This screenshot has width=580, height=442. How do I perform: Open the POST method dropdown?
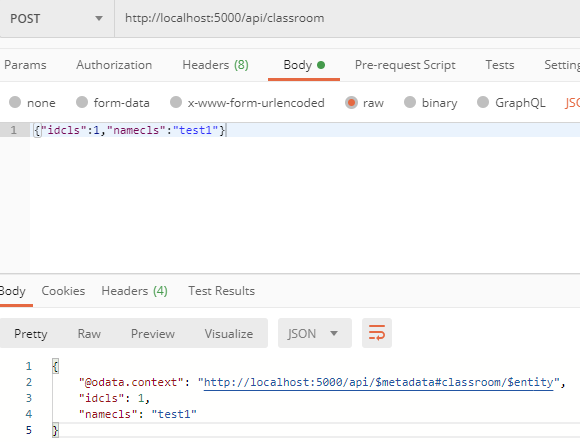coord(56,18)
